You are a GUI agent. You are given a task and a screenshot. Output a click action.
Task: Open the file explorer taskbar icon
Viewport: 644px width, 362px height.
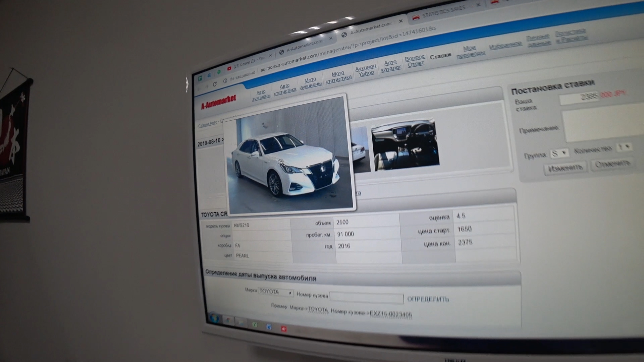pyautogui.click(x=241, y=322)
